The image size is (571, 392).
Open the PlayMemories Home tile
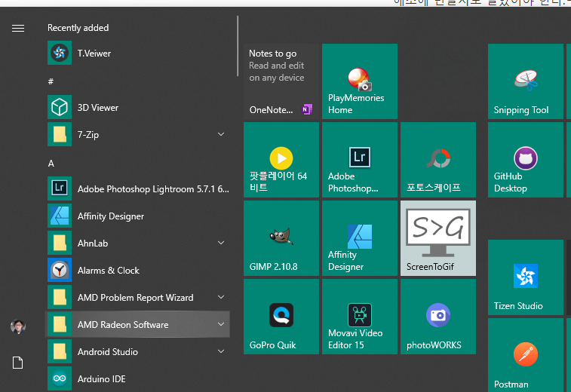[x=360, y=81]
